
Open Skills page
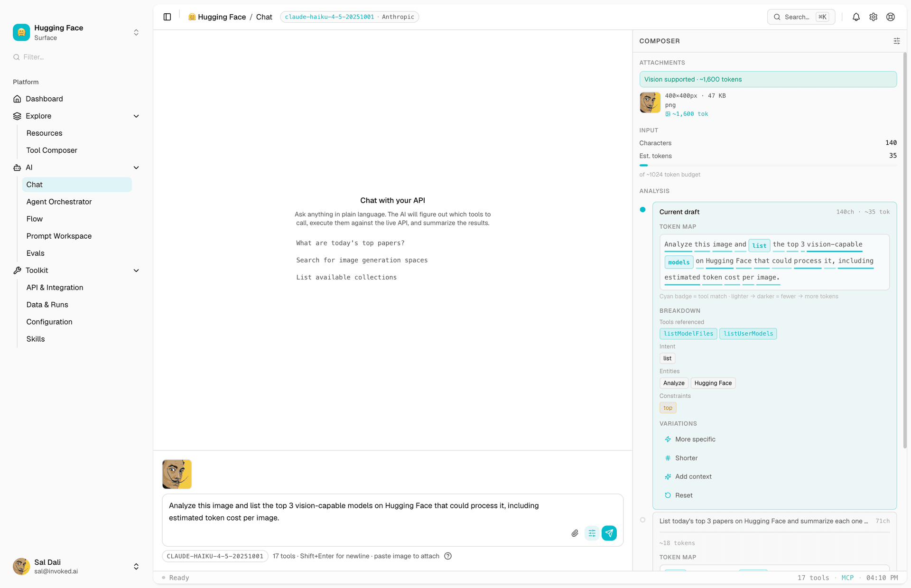click(x=36, y=339)
